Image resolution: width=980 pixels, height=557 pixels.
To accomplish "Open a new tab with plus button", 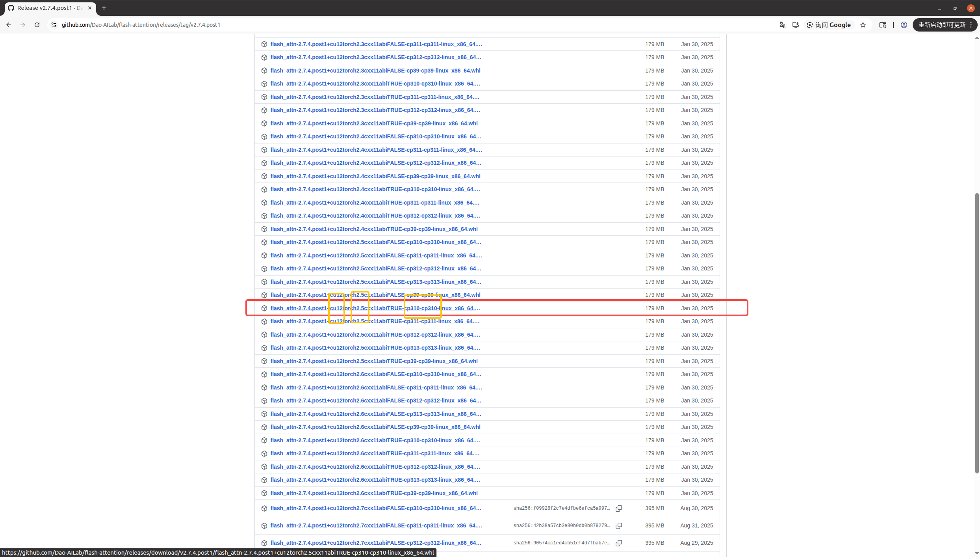I will pyautogui.click(x=104, y=8).
